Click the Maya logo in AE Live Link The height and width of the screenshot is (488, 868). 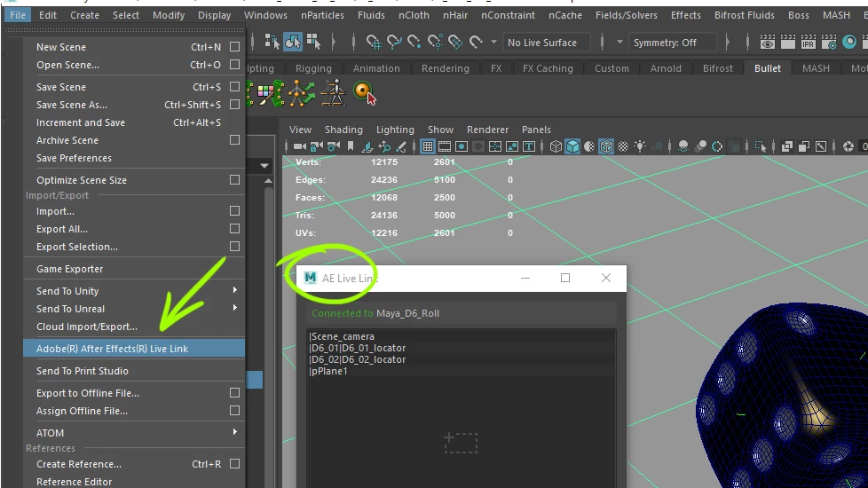(310, 278)
